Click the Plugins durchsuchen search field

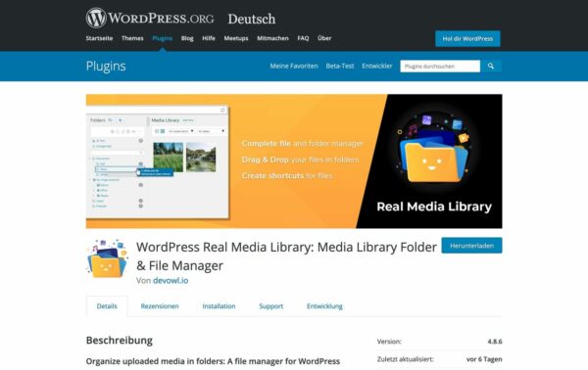[440, 67]
